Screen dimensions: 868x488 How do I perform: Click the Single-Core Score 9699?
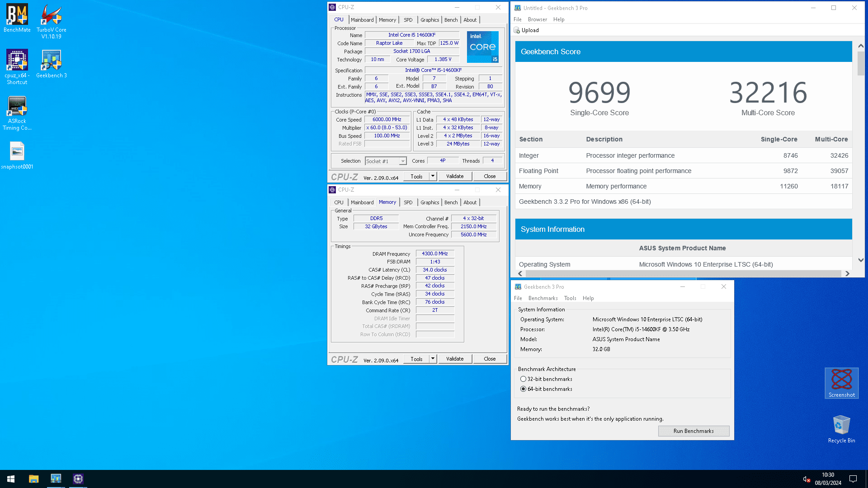point(599,93)
